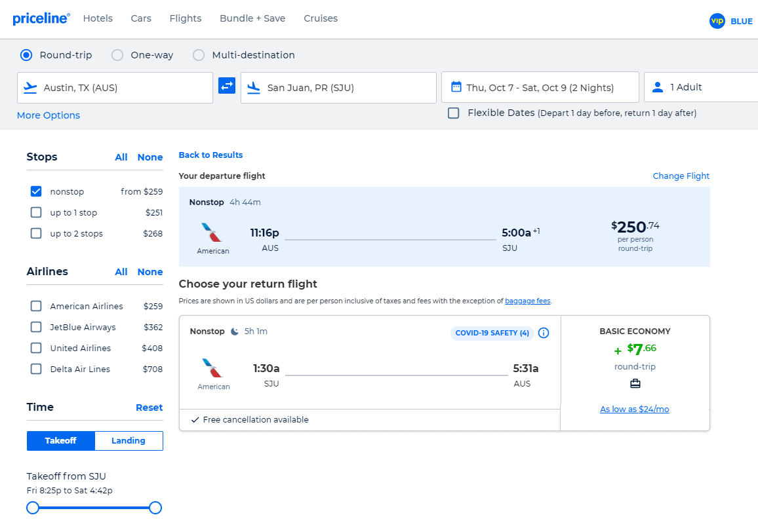The image size is (758, 532).
Task: Enable the Flexible Dates checkbox
Action: pos(453,113)
